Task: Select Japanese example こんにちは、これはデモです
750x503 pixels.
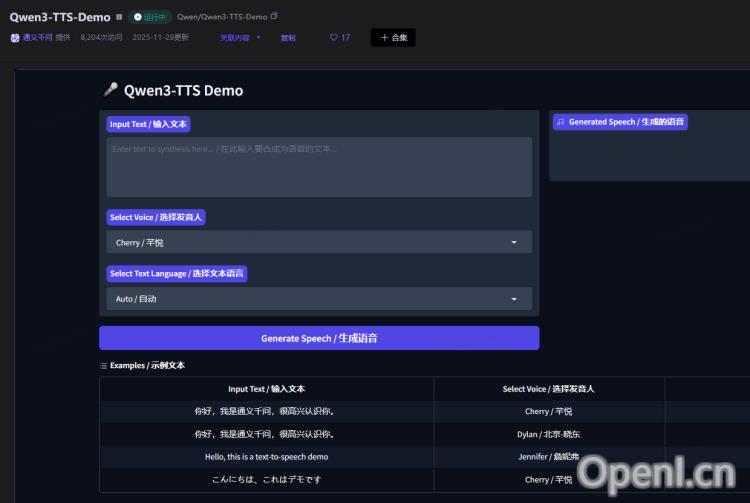Action: pyautogui.click(x=266, y=480)
